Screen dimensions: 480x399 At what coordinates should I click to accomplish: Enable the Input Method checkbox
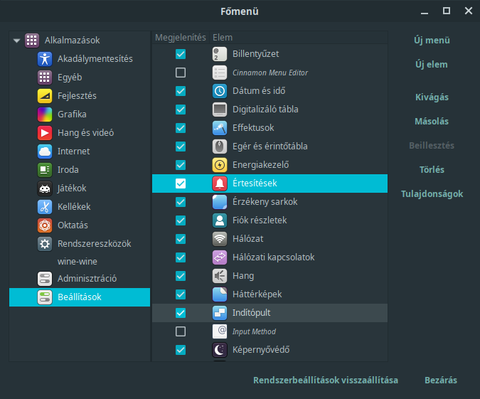tap(181, 331)
